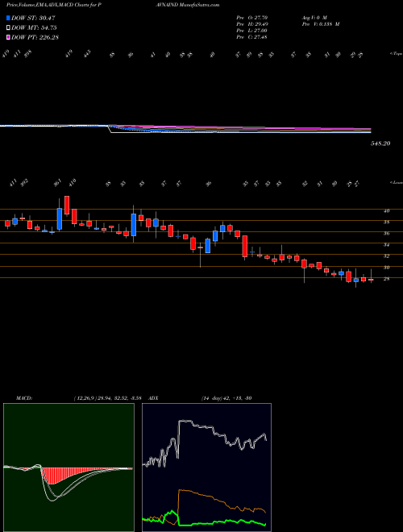Viewport: 403px width, 532px height.
Task: Select the 'DOW PT: 226.28' legend text
Action: pyautogui.click(x=35, y=37)
